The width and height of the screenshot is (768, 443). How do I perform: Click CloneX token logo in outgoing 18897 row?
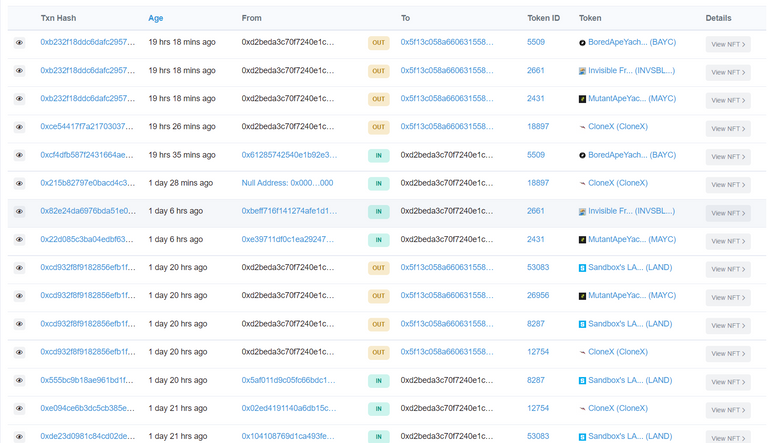pos(582,127)
